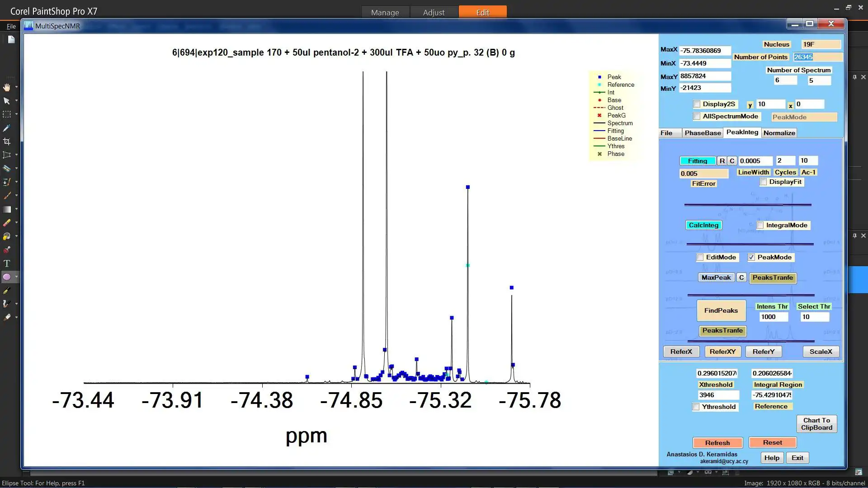Select the Pan hand tool
Viewport: 868px width, 488px height.
[7, 87]
